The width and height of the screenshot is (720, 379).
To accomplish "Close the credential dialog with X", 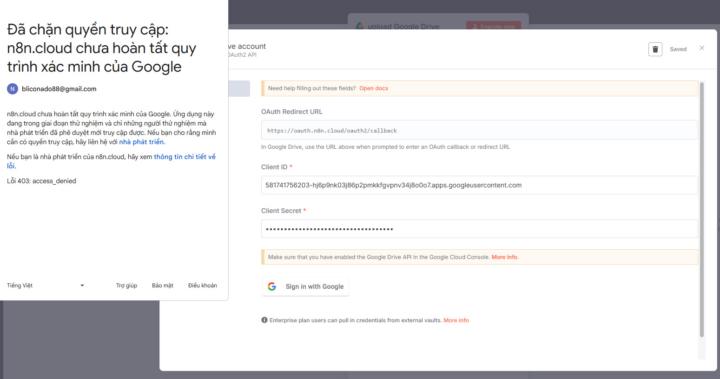I will point(701,48).
